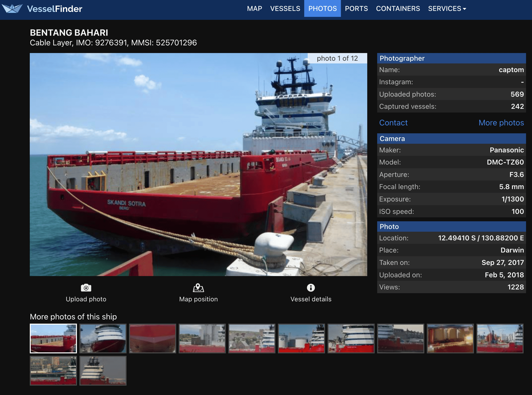
Task: Click the exposure value 1/1300
Action: pyautogui.click(x=513, y=199)
